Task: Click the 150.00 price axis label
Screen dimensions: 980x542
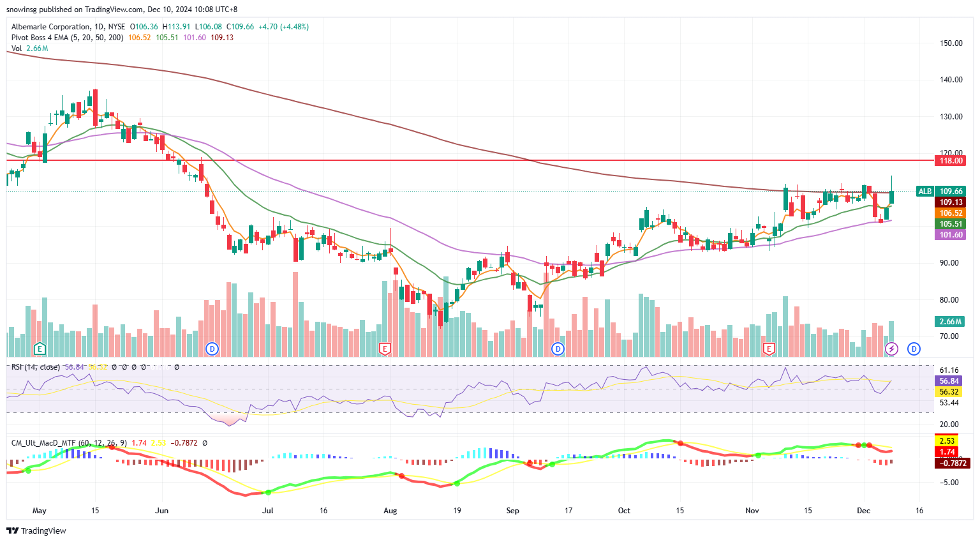Action: 951,43
